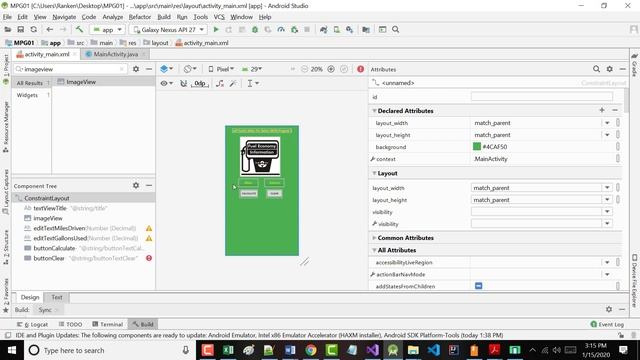Open the SDK Manager icon
Image resolution: width=640 pixels, height=360 pixels.
tap(349, 30)
